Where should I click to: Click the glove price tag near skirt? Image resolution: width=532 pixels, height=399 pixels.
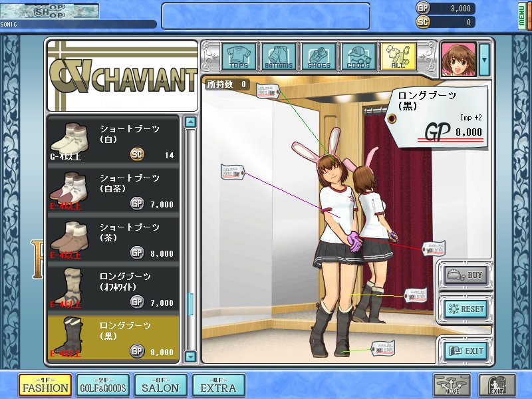(434, 249)
